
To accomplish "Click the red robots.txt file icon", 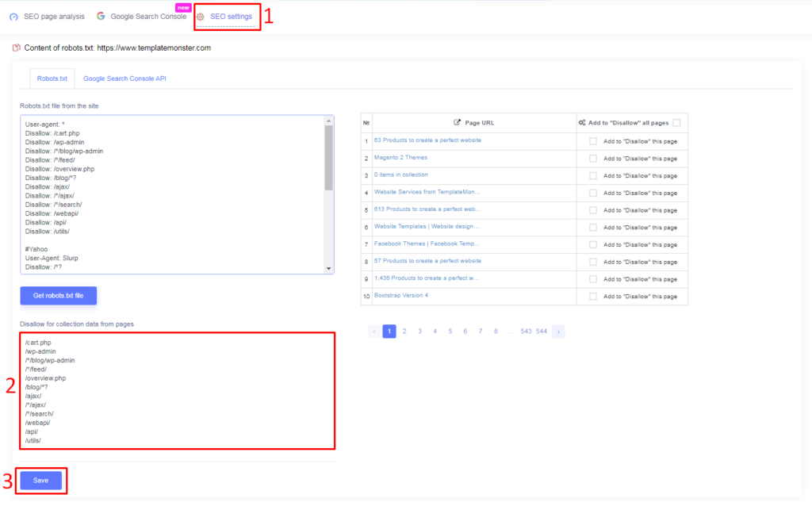I will tap(14, 48).
